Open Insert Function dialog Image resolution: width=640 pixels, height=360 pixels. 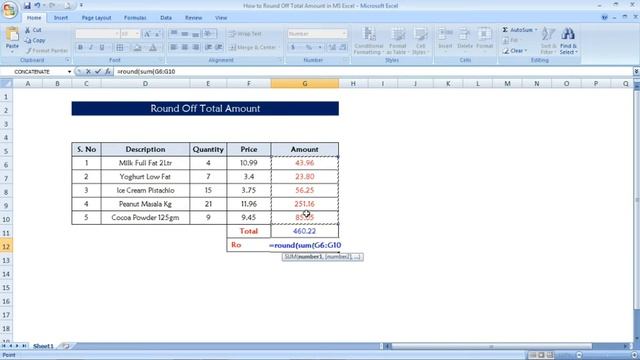(108, 71)
